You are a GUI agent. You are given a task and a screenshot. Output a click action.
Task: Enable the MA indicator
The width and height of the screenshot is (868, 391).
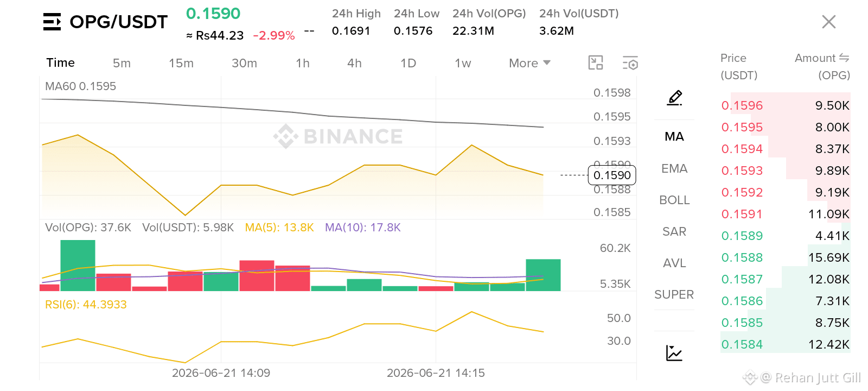(x=674, y=136)
